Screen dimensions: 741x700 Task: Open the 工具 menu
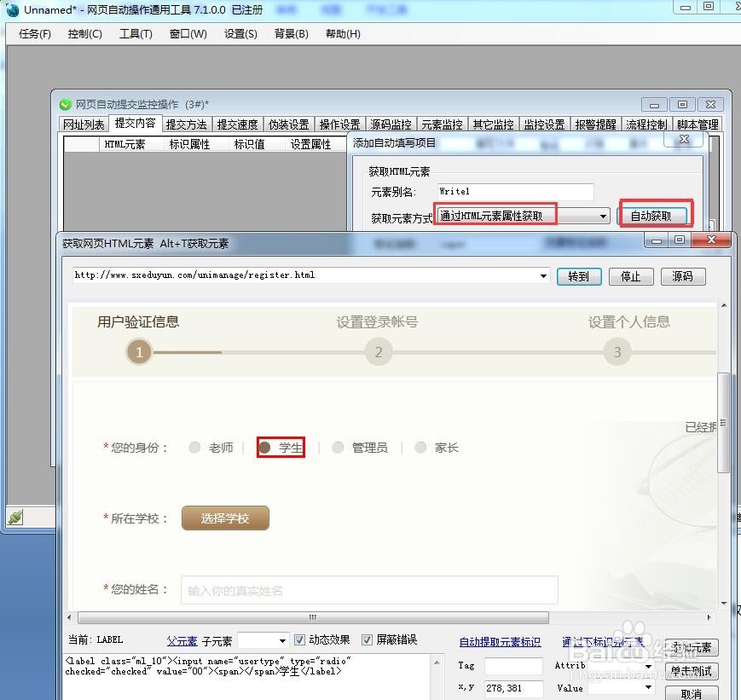click(134, 34)
